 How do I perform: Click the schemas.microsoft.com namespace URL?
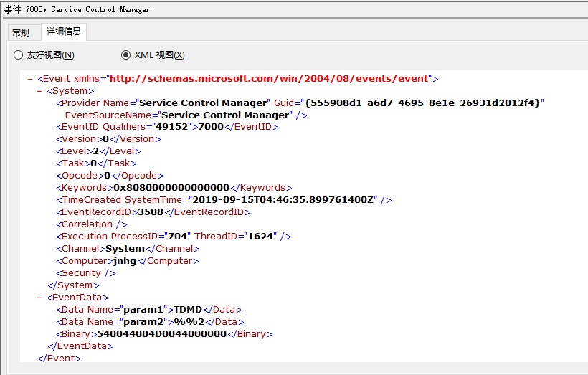269,78
